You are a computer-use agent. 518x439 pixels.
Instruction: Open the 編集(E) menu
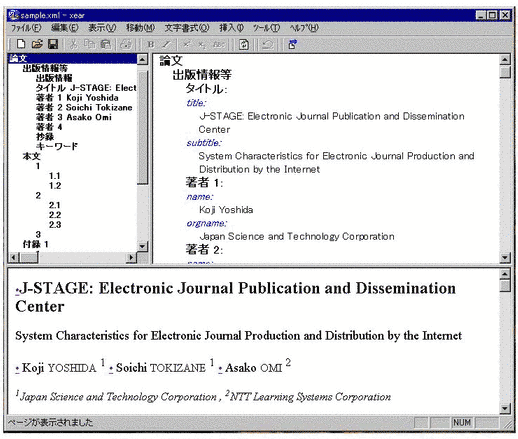tap(65, 28)
